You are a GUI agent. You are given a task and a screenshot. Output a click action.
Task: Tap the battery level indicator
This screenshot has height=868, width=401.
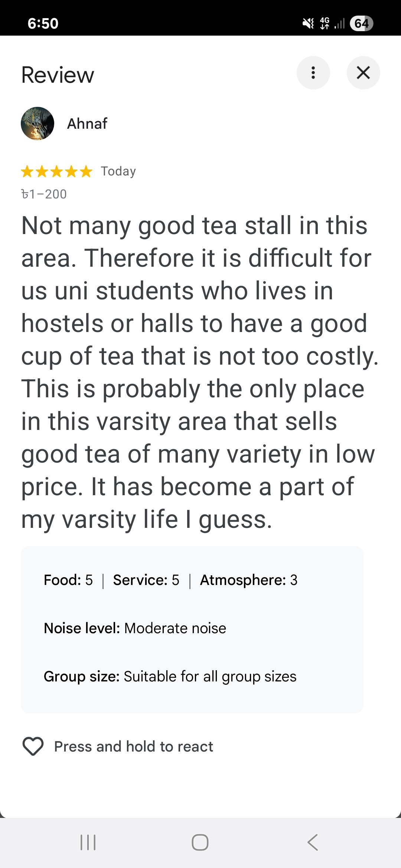pyautogui.click(x=361, y=23)
